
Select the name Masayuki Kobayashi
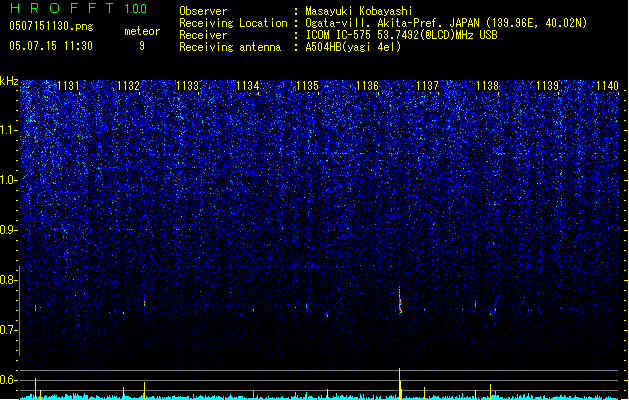(x=359, y=11)
